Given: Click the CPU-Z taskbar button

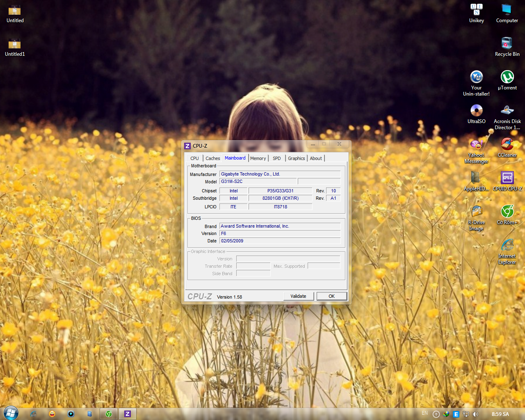Looking at the screenshot, I should tap(128, 414).
